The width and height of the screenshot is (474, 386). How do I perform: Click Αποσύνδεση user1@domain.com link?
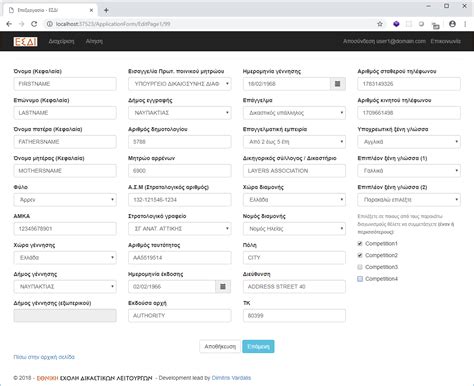click(x=384, y=41)
